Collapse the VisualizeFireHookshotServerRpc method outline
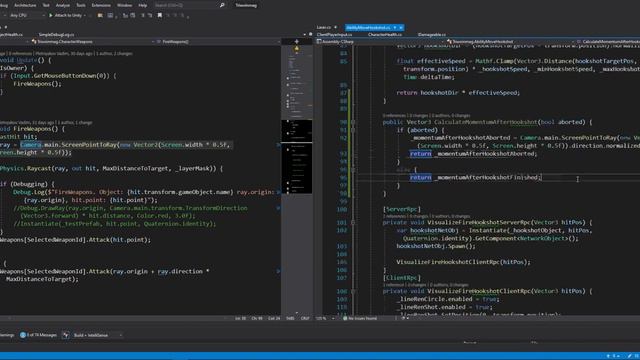Screen dimensions: 640x360 coord(353,222)
